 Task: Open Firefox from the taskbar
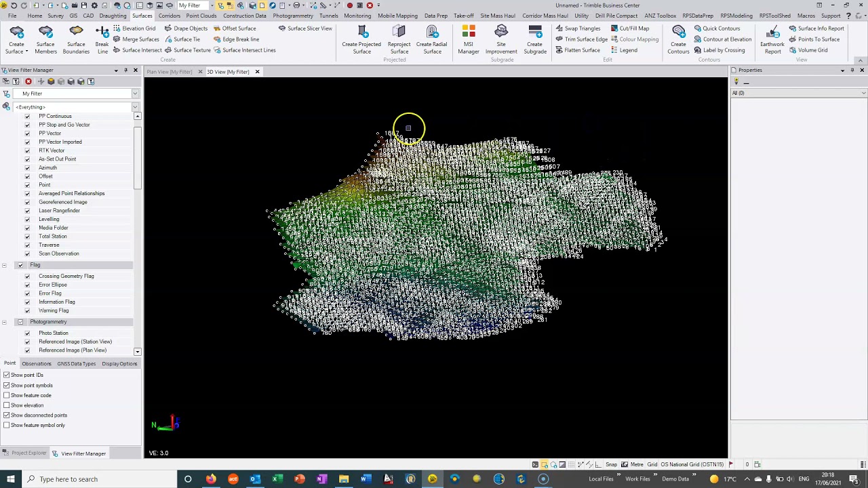point(211,479)
